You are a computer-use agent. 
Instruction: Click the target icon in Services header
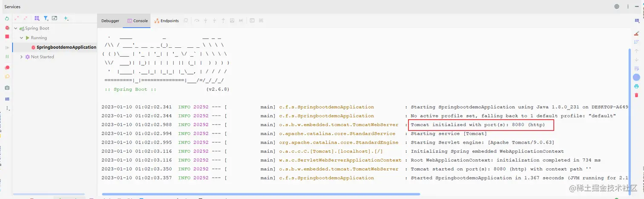point(617,6)
